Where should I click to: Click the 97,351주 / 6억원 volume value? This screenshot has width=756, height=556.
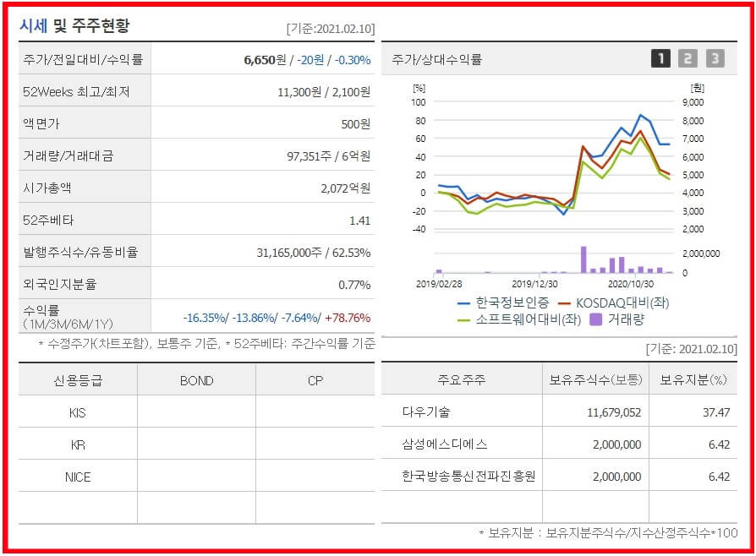(329, 156)
